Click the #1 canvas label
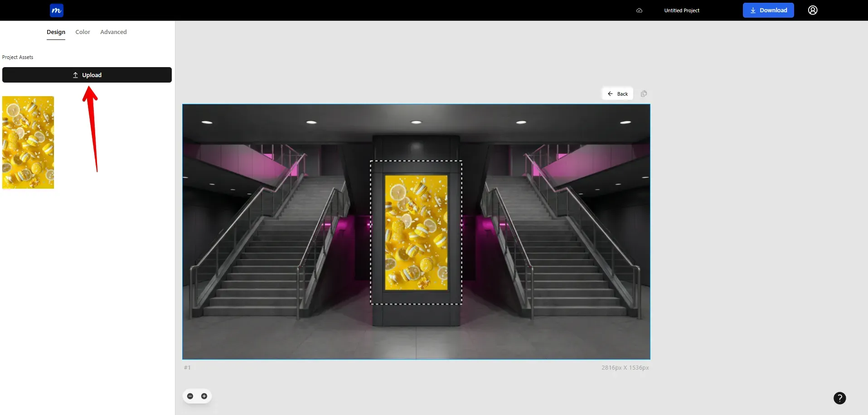 187,367
